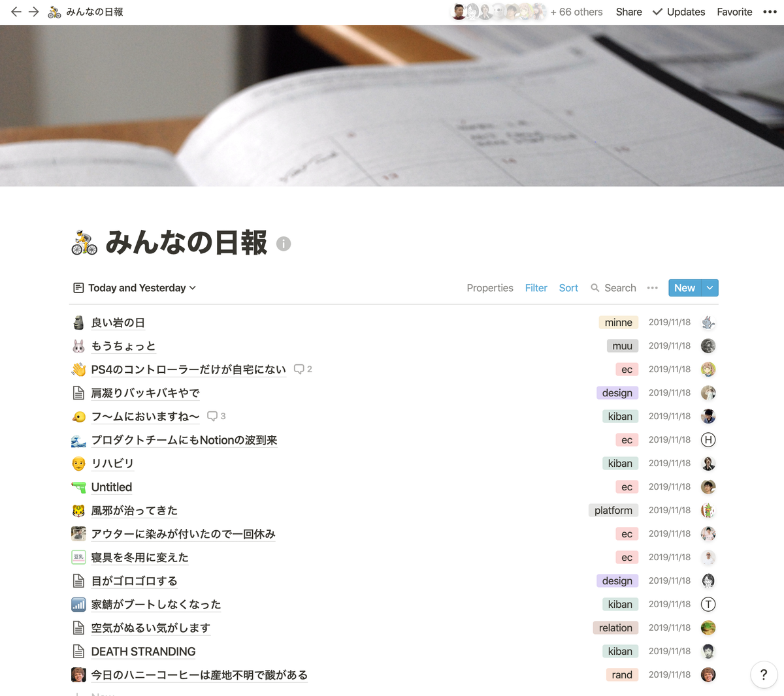Image resolution: width=784 pixels, height=696 pixels.
Task: Open the Share menu
Action: tap(628, 11)
